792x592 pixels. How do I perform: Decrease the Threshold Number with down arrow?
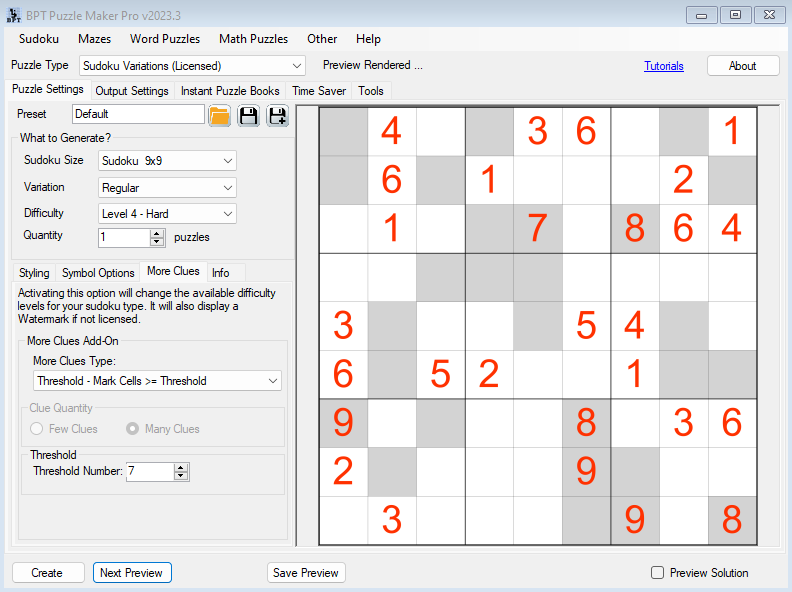coord(181,476)
